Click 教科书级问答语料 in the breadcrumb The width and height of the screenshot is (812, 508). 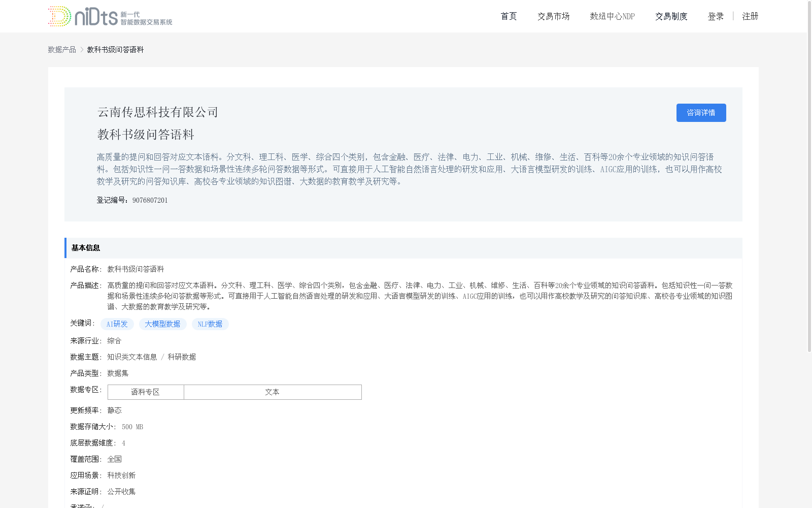point(115,49)
